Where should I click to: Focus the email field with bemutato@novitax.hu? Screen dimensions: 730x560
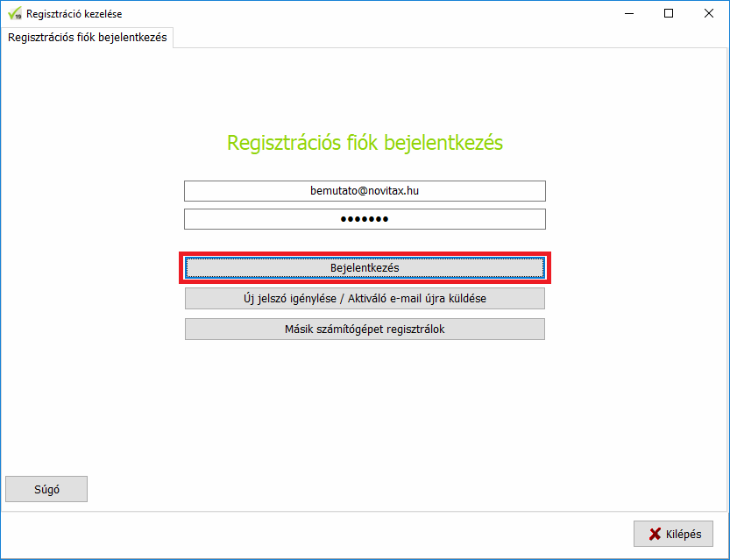pos(365,191)
